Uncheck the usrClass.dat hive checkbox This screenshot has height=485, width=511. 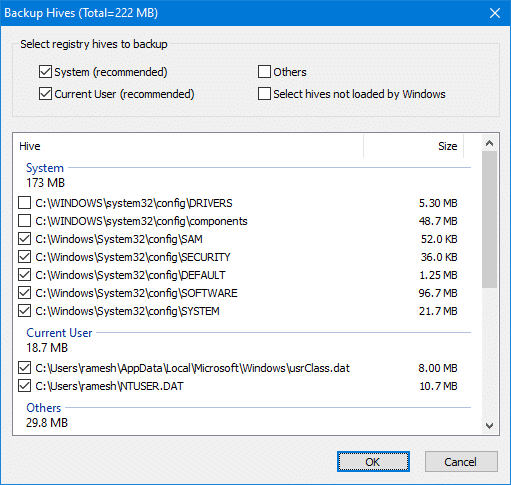pos(25,368)
